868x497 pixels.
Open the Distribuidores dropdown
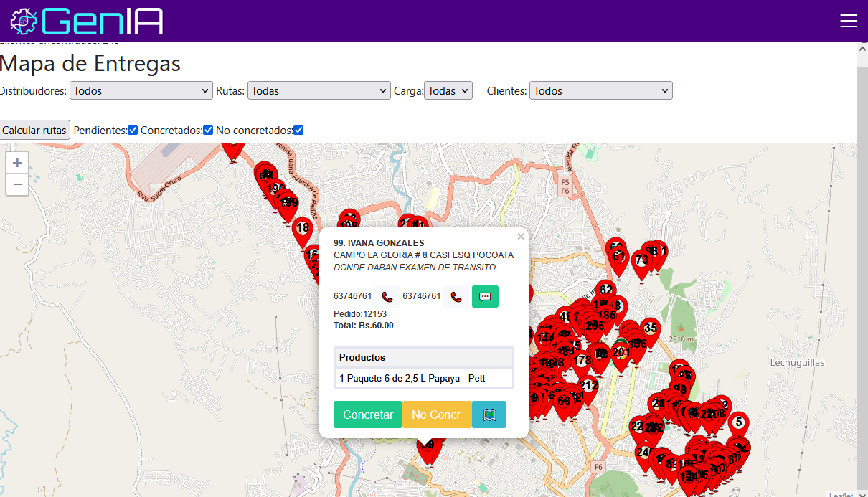[x=141, y=90]
